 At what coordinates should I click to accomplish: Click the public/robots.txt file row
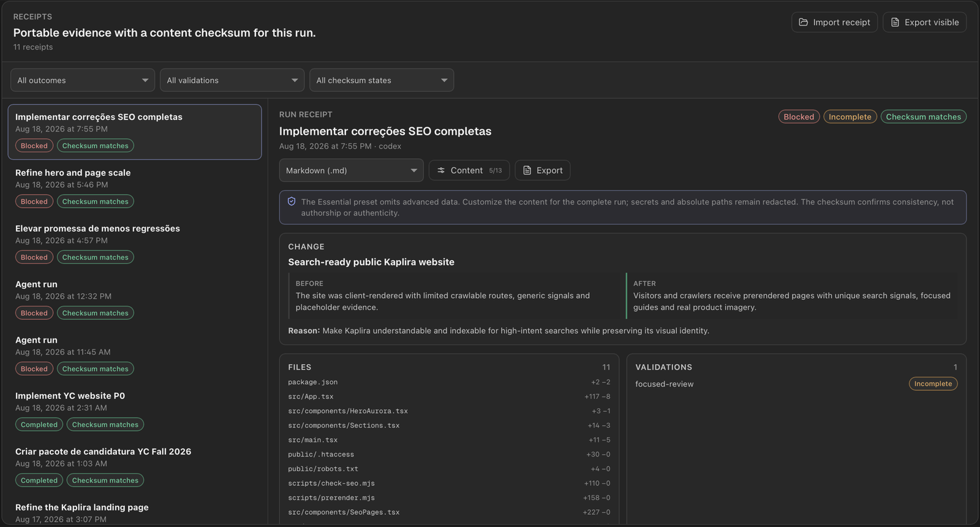tap(449, 469)
